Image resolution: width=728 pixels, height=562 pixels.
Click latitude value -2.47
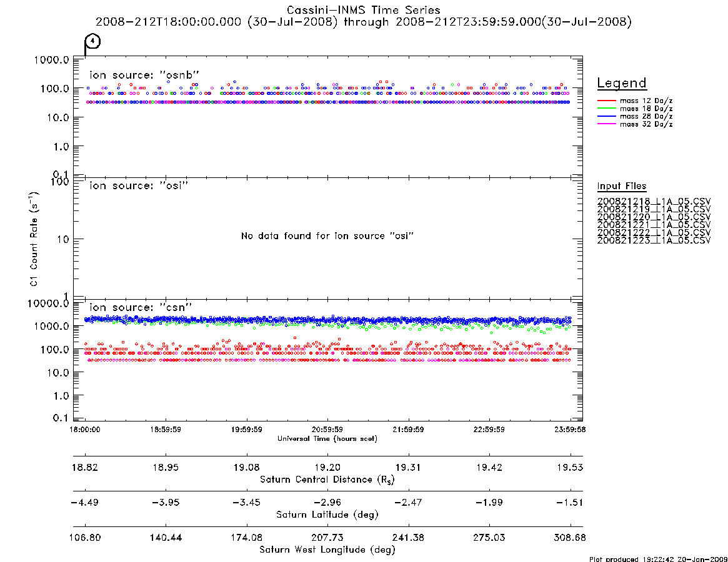[x=408, y=503]
